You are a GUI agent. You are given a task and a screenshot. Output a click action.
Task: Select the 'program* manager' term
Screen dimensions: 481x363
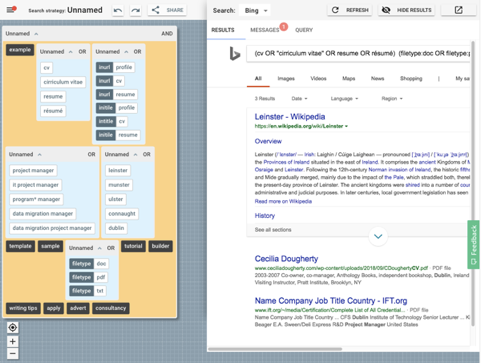[x=36, y=199]
